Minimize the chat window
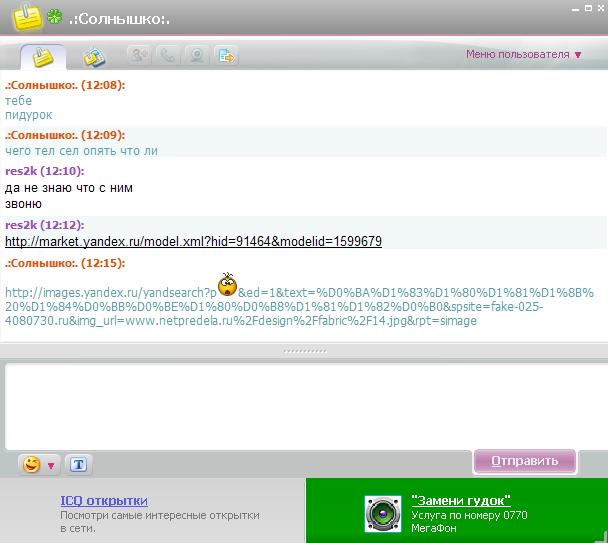 [x=575, y=9]
